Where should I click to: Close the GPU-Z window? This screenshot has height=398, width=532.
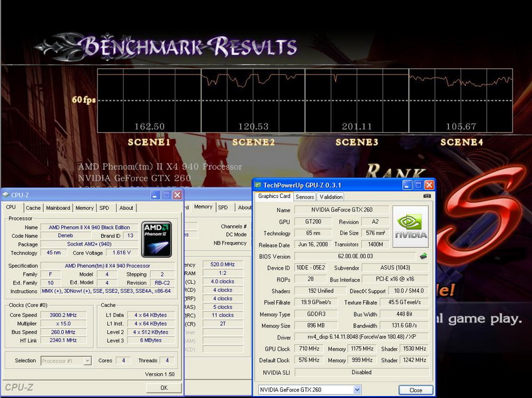[429, 185]
